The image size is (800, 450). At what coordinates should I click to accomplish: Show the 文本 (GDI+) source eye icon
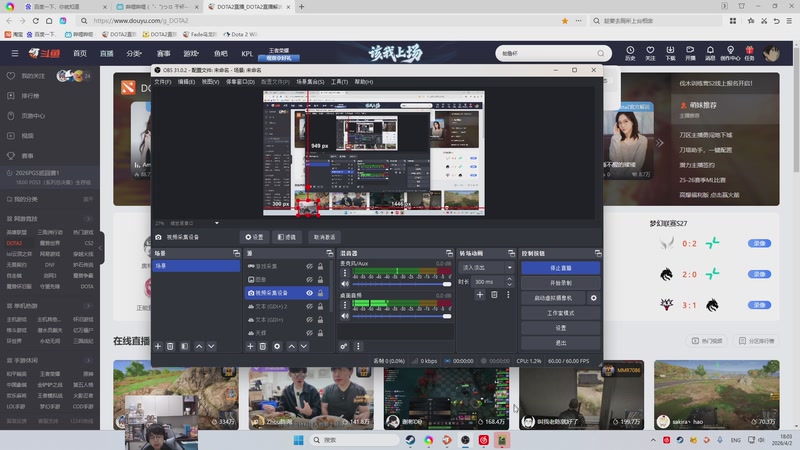tap(309, 319)
